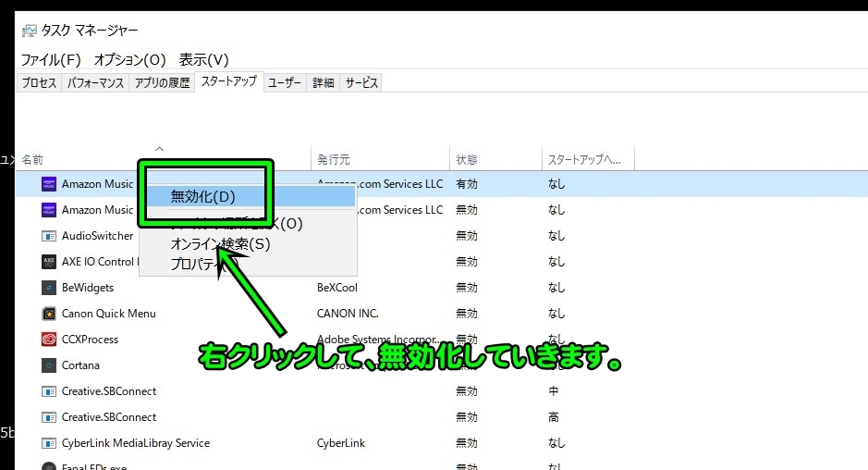This screenshot has height=470, width=868.
Task: Switch to the プロセス tab
Action: coord(40,82)
